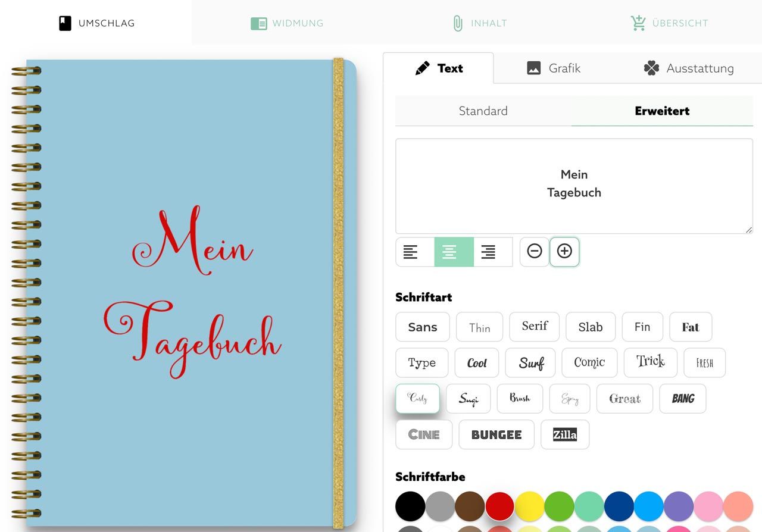The image size is (762, 532).
Task: Pick the Zilla font
Action: pos(565,434)
